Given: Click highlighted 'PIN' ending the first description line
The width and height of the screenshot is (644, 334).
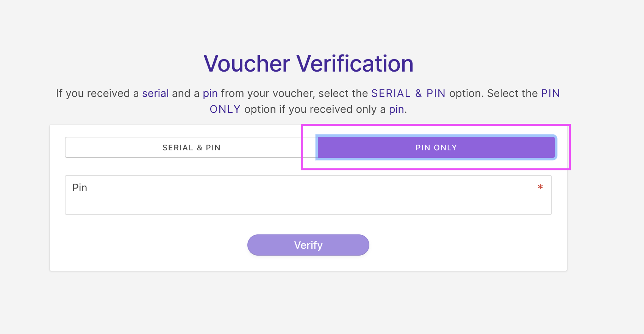Looking at the screenshot, I should [550, 93].
